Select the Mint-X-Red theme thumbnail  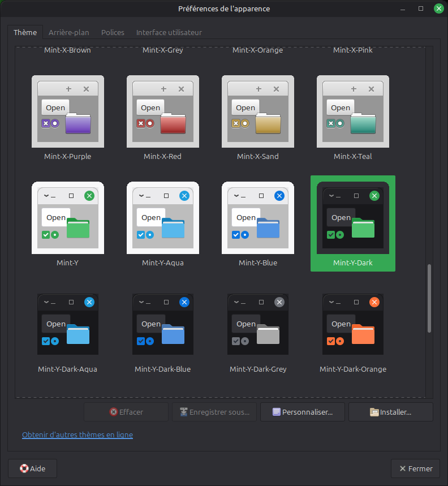163,111
